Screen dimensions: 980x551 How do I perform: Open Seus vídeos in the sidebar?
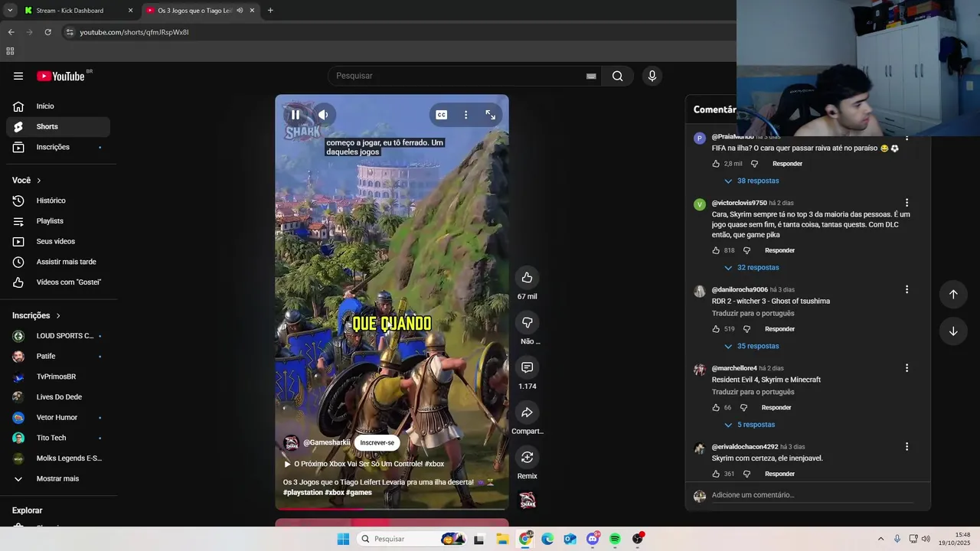(58, 241)
